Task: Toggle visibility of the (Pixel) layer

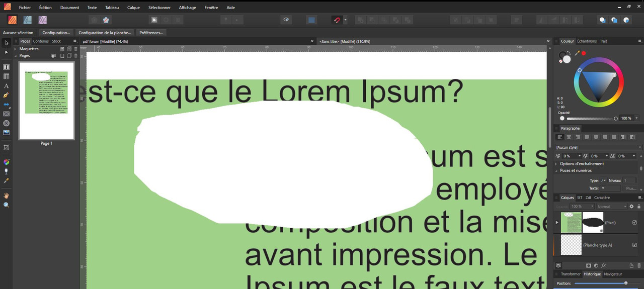Action: [x=634, y=223]
